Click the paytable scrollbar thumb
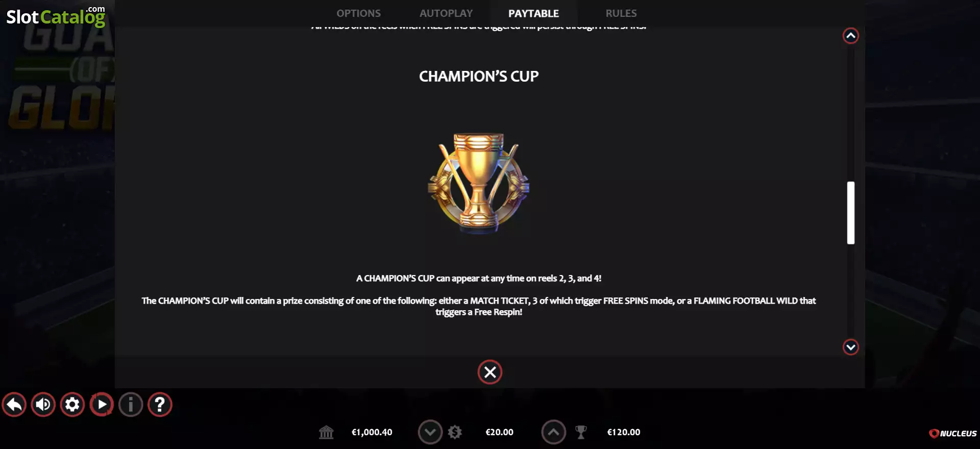Image resolution: width=980 pixels, height=449 pixels. (x=851, y=213)
